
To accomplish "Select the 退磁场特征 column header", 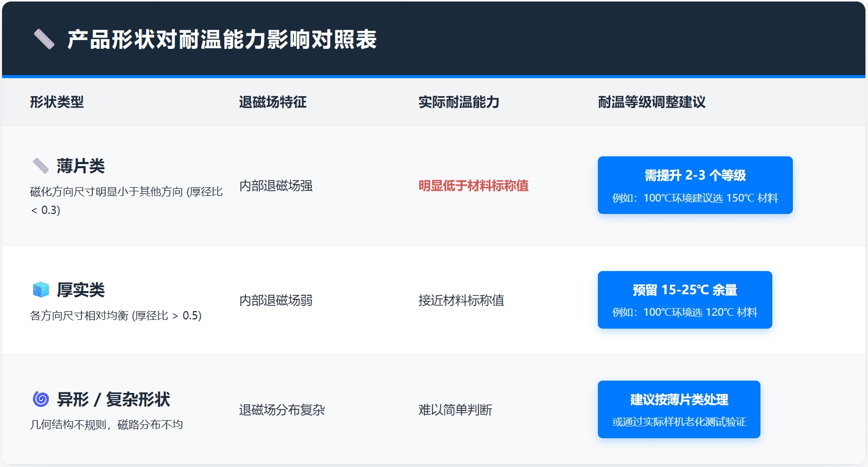I will 273,102.
